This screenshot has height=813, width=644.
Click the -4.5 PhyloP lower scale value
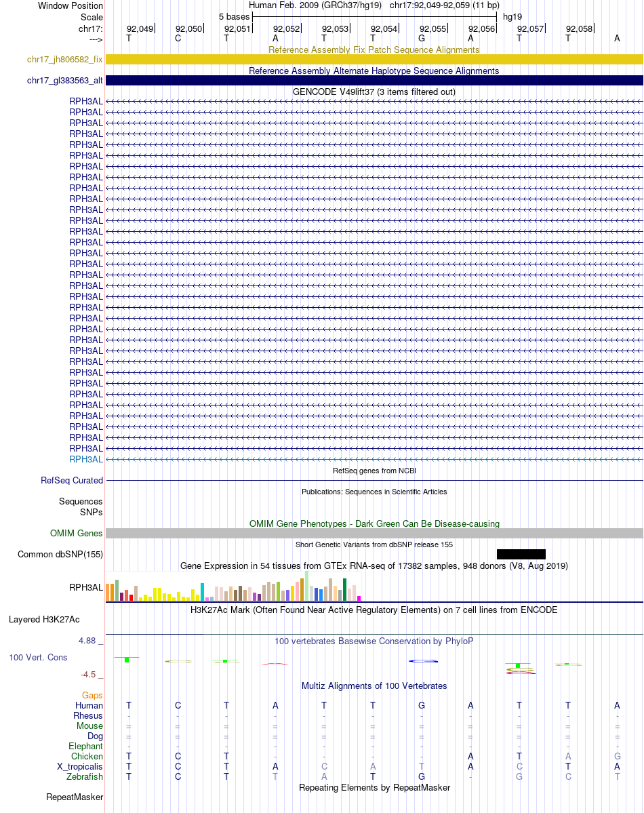88,675
